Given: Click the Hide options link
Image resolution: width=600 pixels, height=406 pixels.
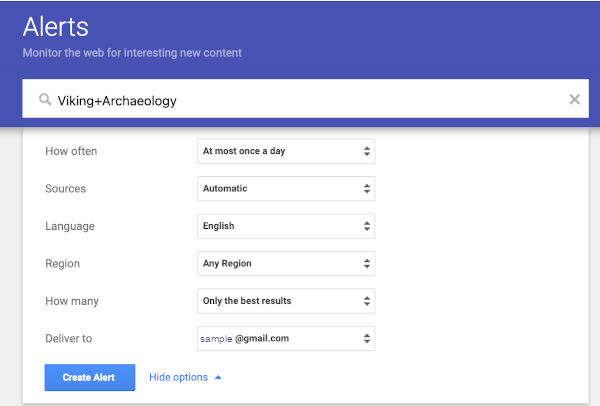Looking at the screenshot, I should [x=178, y=377].
